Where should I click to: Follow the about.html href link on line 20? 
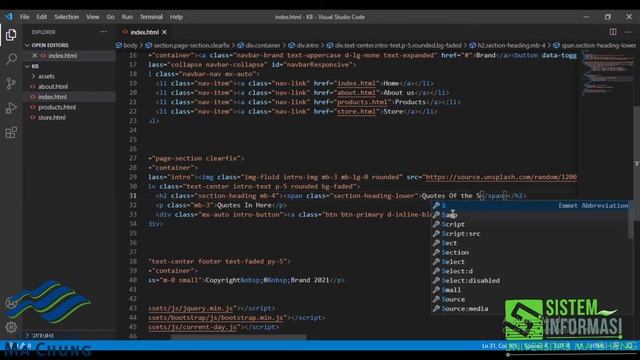tap(356, 93)
